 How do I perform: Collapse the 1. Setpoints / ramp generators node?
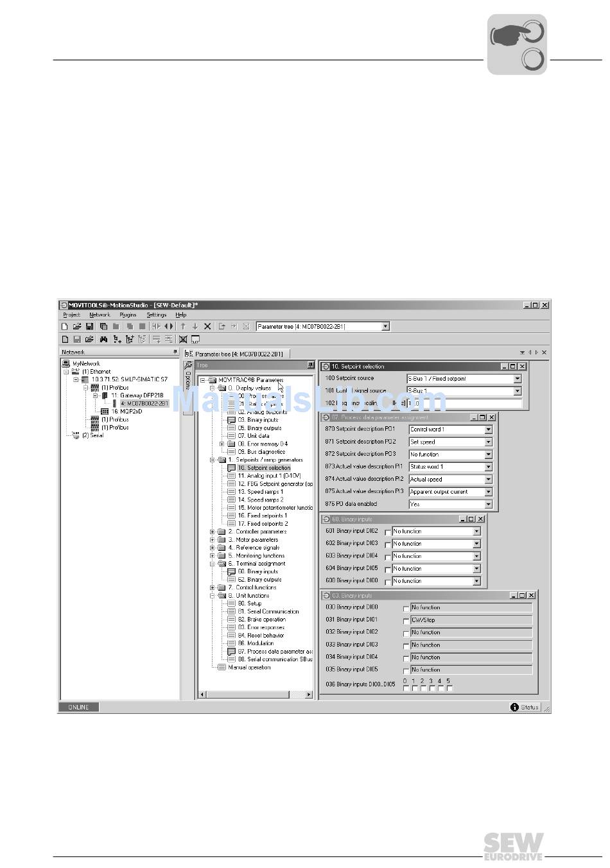pyautogui.click(x=213, y=460)
